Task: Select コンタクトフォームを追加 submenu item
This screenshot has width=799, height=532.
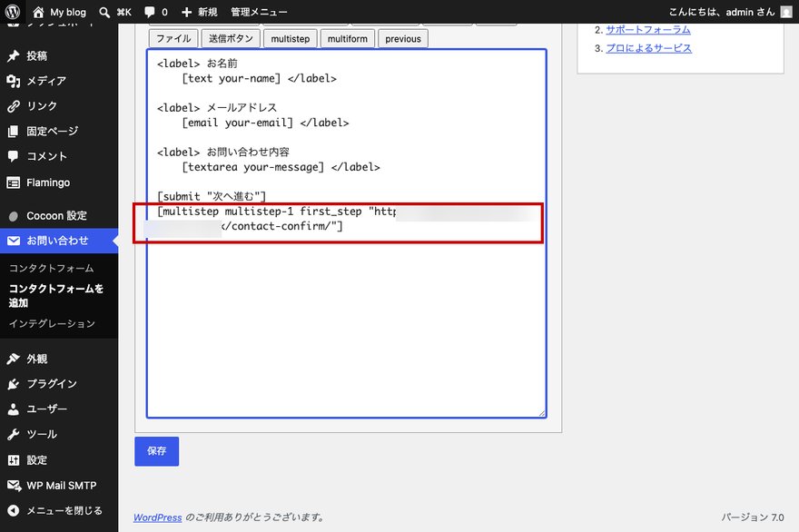Action: click(x=56, y=296)
